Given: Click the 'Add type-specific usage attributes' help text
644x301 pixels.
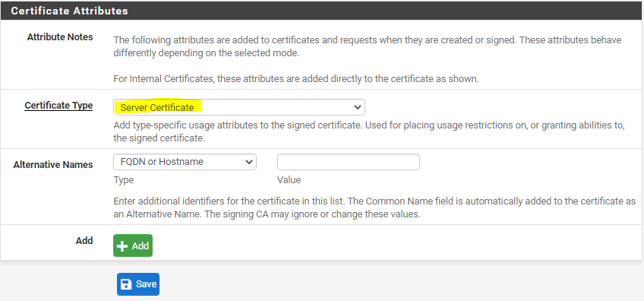Looking at the screenshot, I should [x=369, y=131].
